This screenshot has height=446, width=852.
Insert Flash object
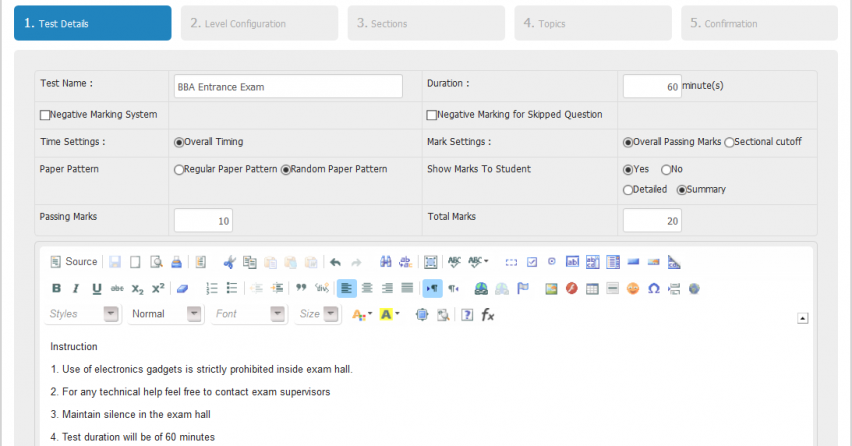572,288
